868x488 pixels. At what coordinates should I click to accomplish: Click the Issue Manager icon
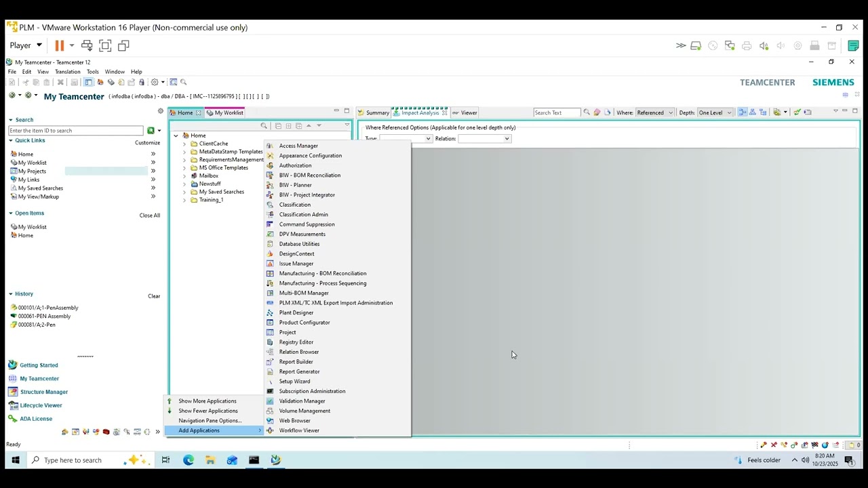[270, 264]
